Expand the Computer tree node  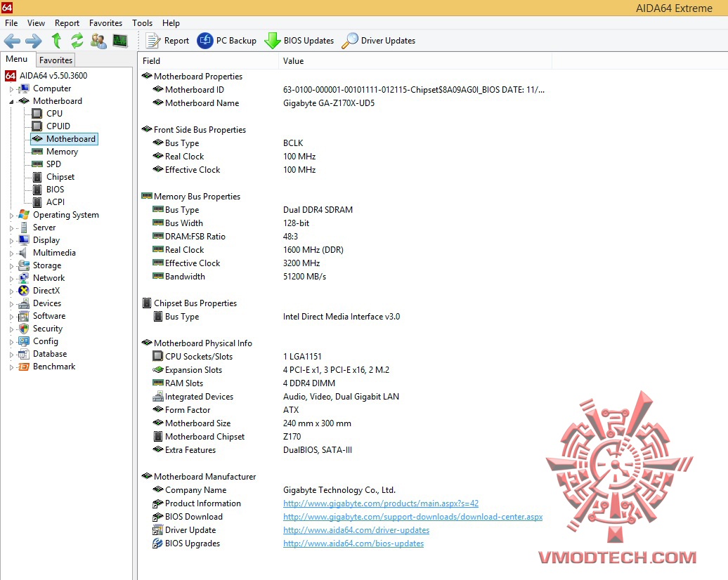[x=12, y=89]
